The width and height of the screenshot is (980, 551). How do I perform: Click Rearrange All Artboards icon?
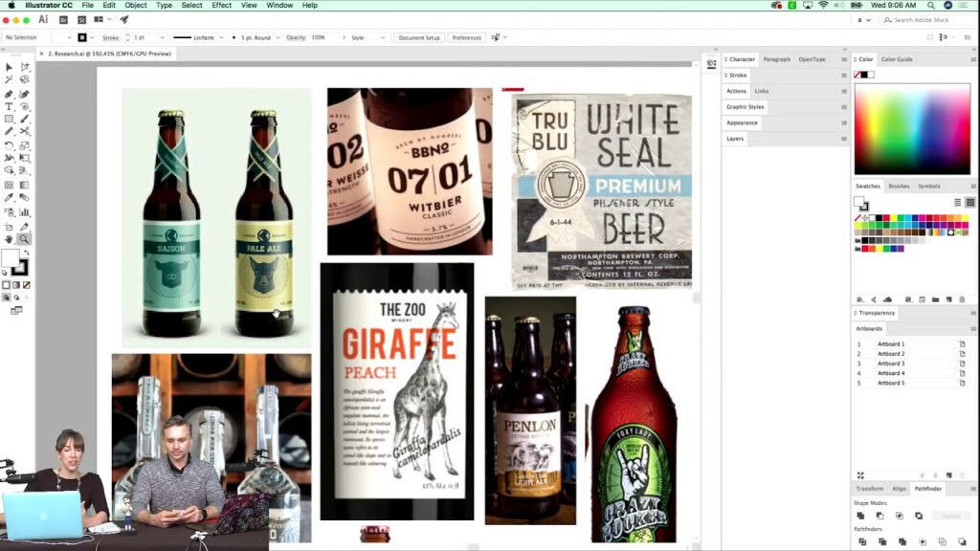click(860, 475)
